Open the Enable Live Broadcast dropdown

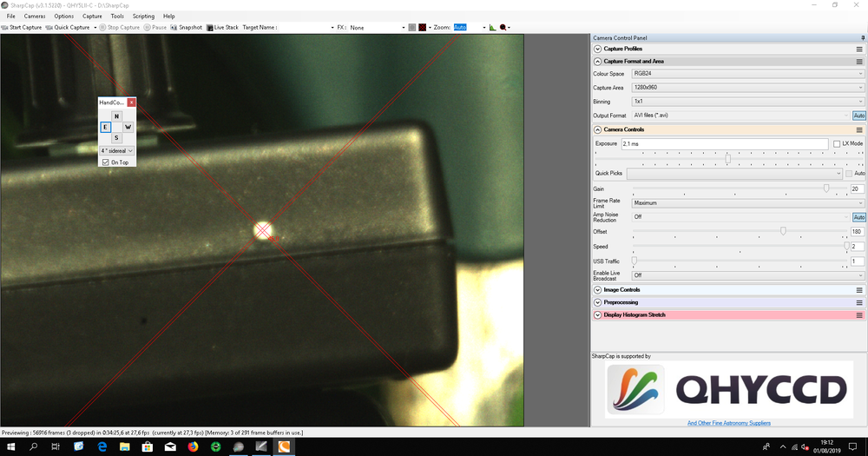tap(748, 275)
